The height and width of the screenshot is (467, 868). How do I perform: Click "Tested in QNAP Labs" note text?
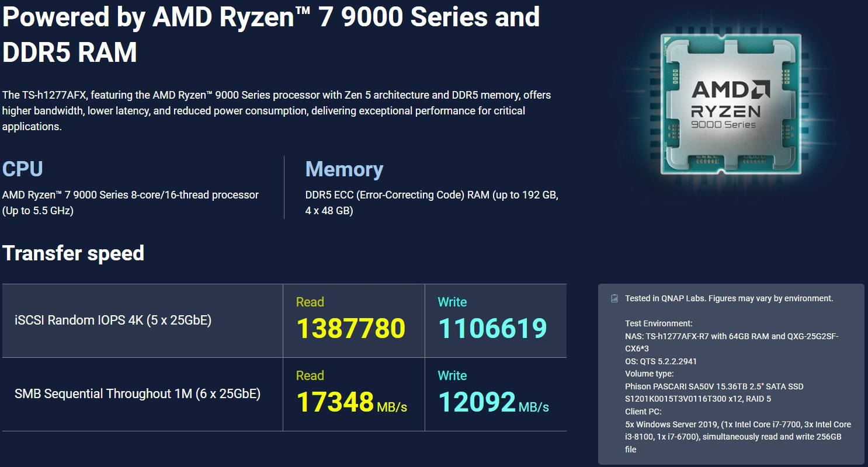pos(728,298)
